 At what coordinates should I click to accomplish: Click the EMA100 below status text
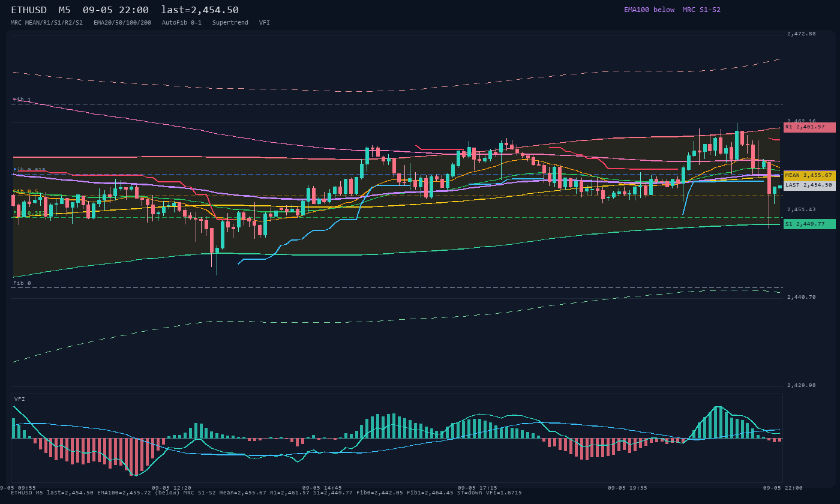pyautogui.click(x=649, y=10)
